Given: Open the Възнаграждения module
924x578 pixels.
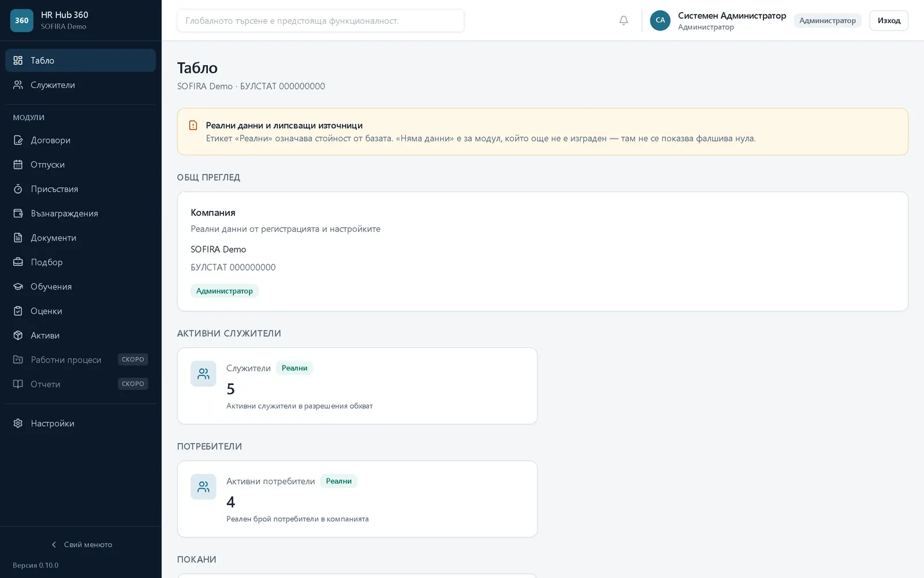Looking at the screenshot, I should (80, 213).
